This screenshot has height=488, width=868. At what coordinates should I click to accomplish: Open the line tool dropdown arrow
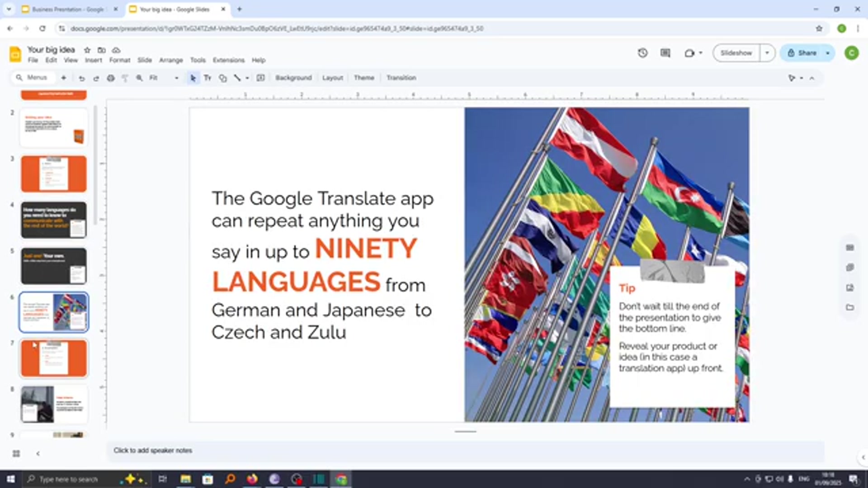click(x=247, y=77)
